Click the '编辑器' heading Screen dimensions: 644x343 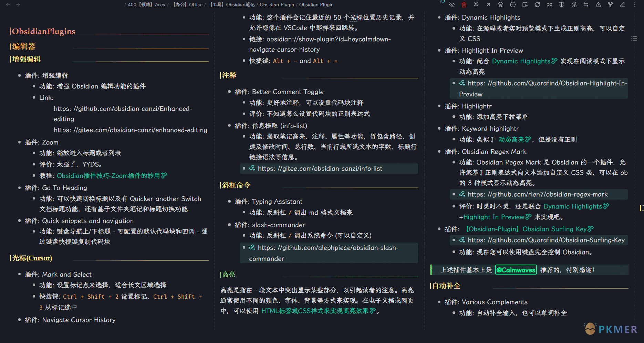pos(24,46)
